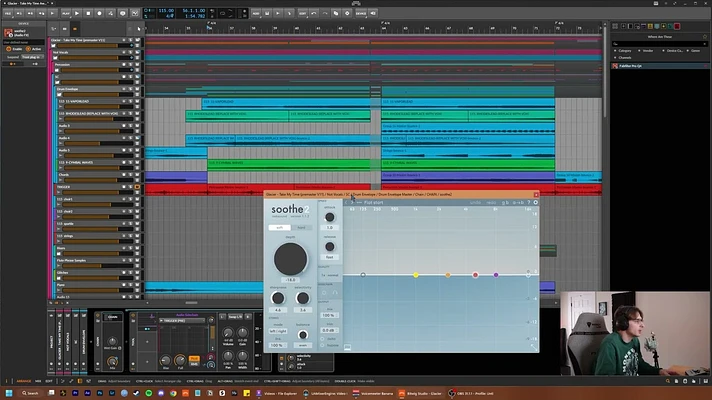Open Google Chrome from the taskbar
The width and height of the screenshot is (712, 400).
pyautogui.click(x=173, y=393)
